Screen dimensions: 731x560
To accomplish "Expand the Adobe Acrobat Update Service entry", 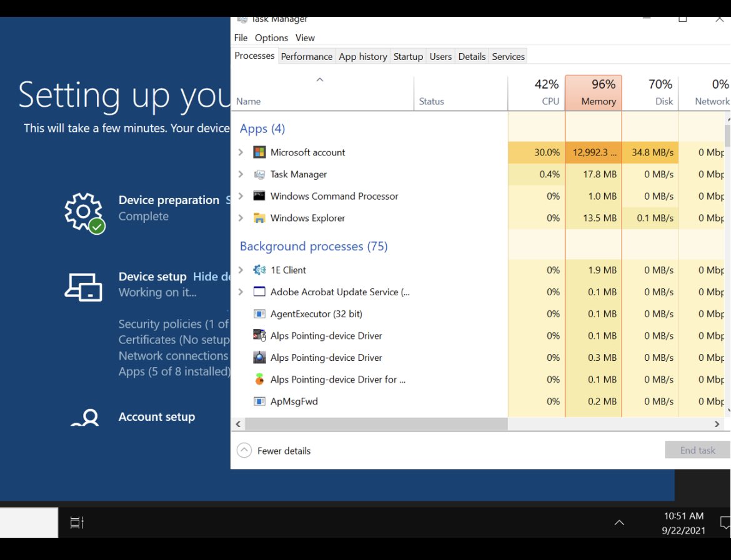I will pyautogui.click(x=241, y=292).
